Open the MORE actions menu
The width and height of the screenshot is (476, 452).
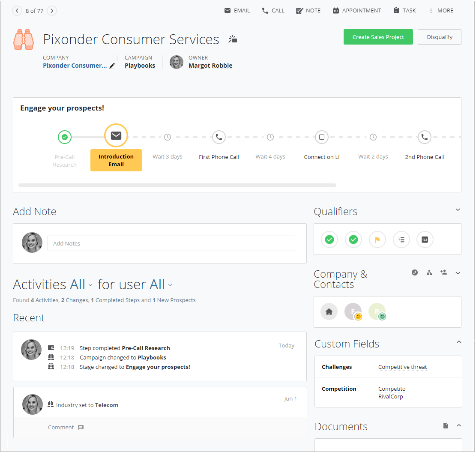[x=441, y=11]
